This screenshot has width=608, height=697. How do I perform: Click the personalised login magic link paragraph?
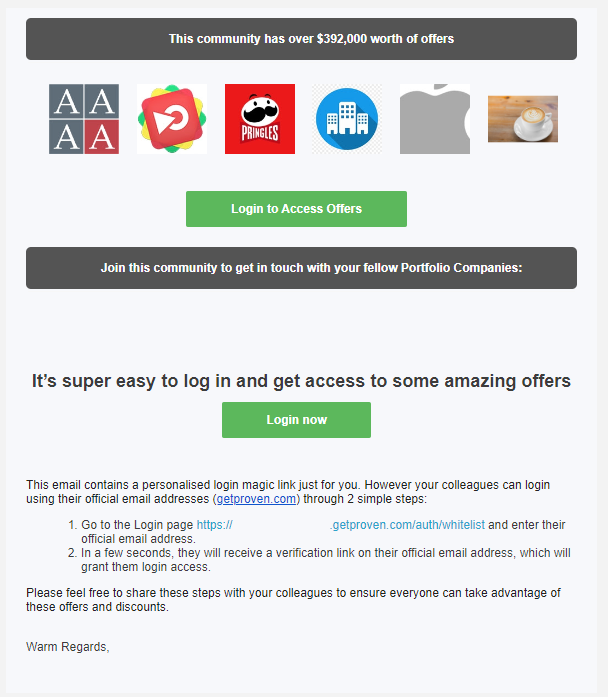(288, 492)
